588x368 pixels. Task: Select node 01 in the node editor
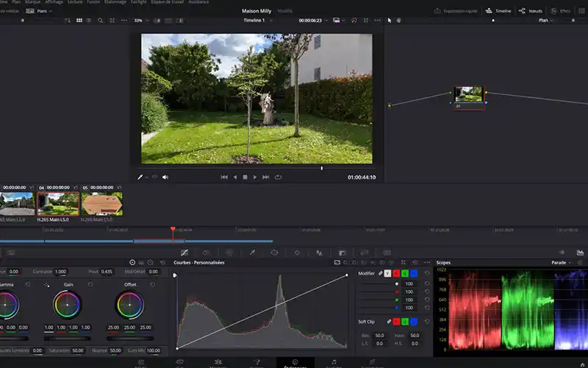468,98
